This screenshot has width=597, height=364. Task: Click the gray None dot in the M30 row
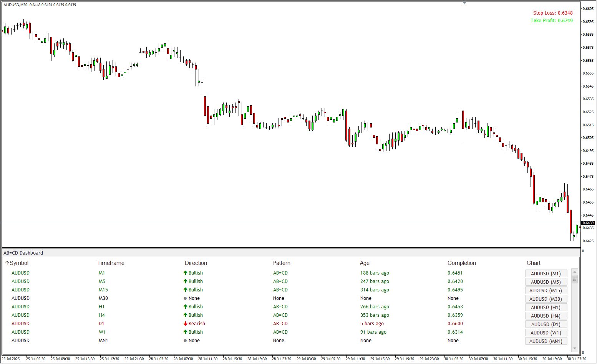click(x=185, y=298)
